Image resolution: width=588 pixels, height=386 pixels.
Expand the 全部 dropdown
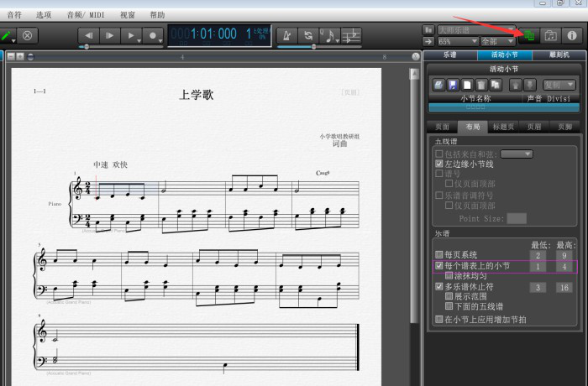coord(496,40)
